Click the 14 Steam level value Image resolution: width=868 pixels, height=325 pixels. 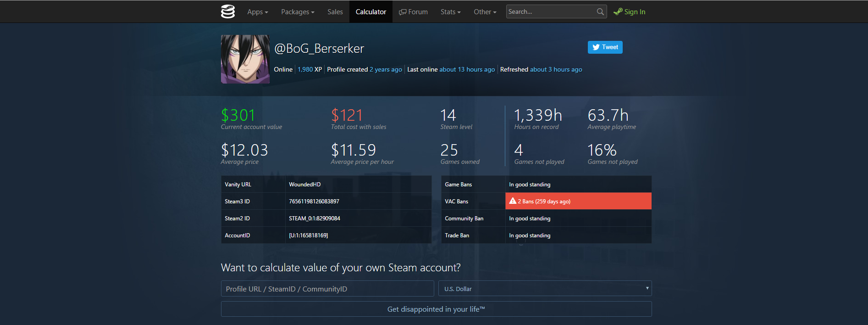448,115
